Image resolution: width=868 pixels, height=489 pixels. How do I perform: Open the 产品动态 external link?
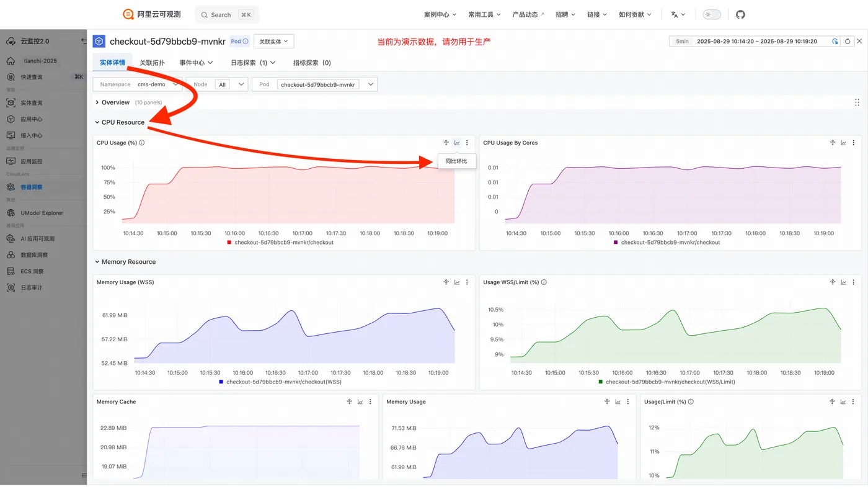coord(528,14)
